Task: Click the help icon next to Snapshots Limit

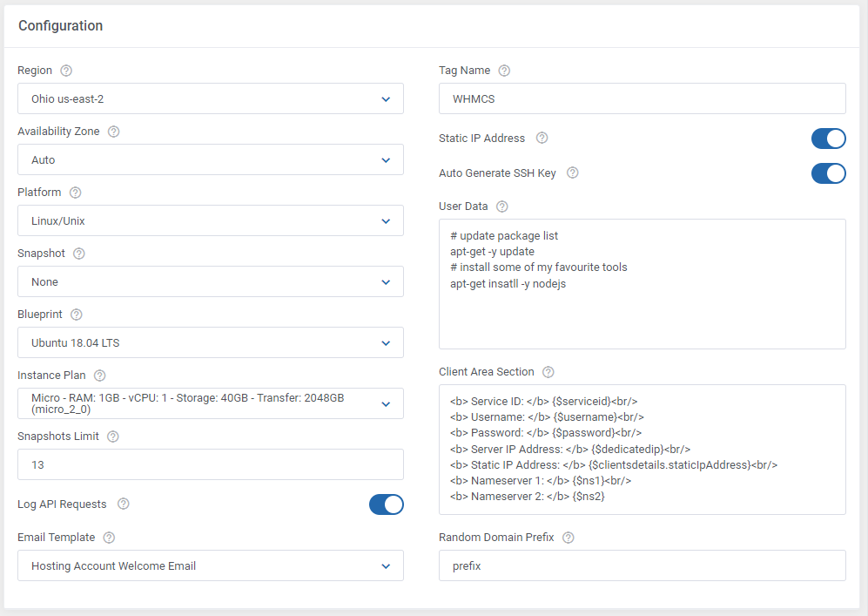Action: point(113,436)
